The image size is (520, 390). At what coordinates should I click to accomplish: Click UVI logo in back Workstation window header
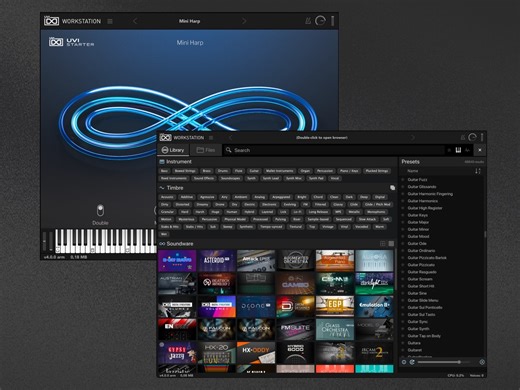coord(51,21)
